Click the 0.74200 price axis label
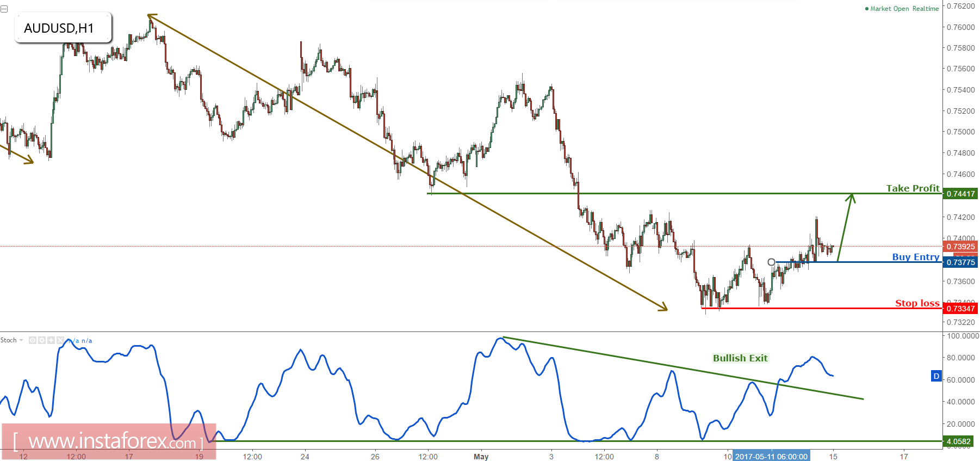The height and width of the screenshot is (461, 980). coord(961,217)
